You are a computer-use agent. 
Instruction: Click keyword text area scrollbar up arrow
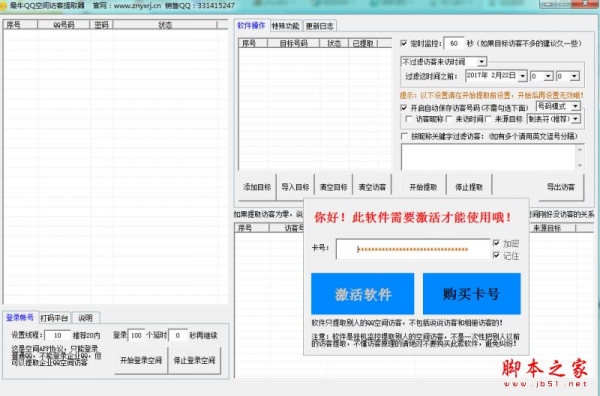tap(580, 149)
